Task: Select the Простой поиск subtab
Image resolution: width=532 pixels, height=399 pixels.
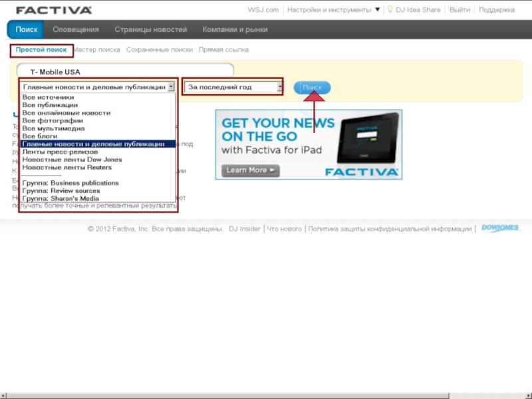Action: (x=41, y=49)
